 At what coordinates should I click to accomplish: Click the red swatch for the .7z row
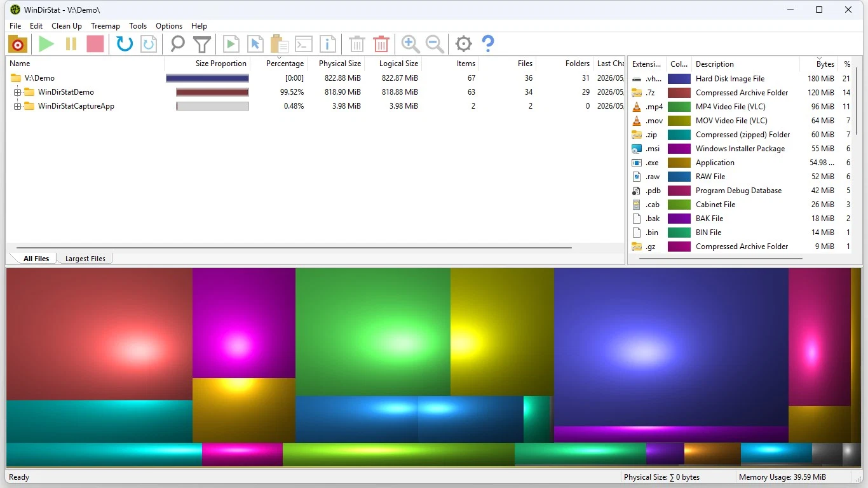click(x=679, y=93)
